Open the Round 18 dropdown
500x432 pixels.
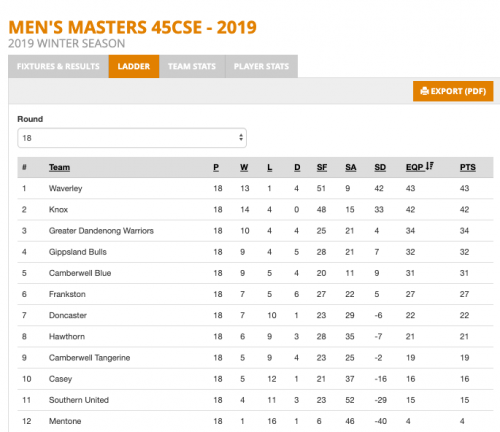click(132, 138)
